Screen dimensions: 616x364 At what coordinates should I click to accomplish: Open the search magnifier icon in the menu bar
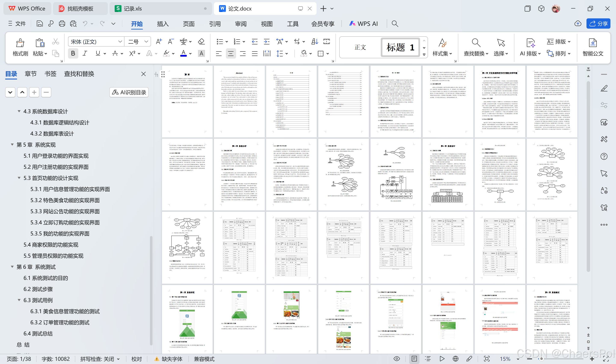click(x=395, y=23)
